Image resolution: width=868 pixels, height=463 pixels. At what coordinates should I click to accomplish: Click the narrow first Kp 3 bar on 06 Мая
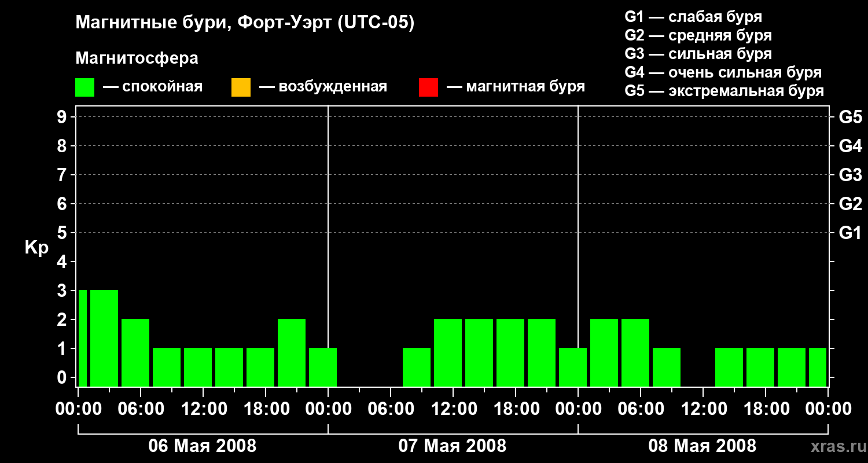click(x=82, y=338)
